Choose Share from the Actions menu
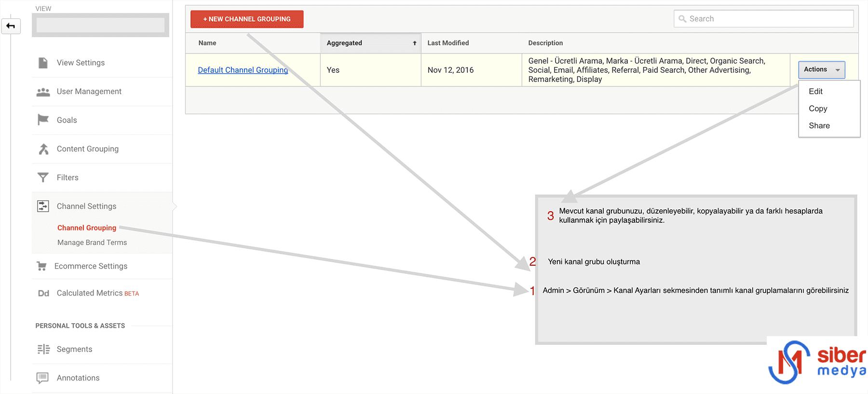This screenshot has width=868, height=394. point(819,126)
